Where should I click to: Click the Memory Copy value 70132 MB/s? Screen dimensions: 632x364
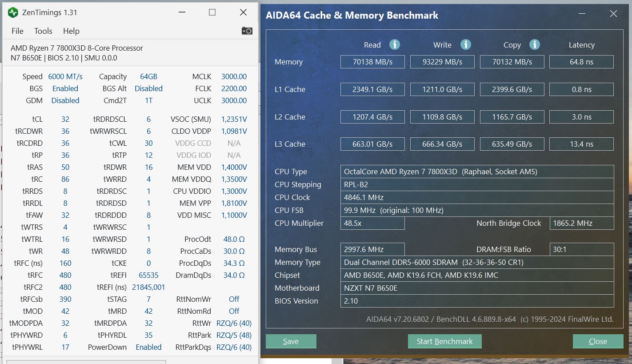(512, 62)
